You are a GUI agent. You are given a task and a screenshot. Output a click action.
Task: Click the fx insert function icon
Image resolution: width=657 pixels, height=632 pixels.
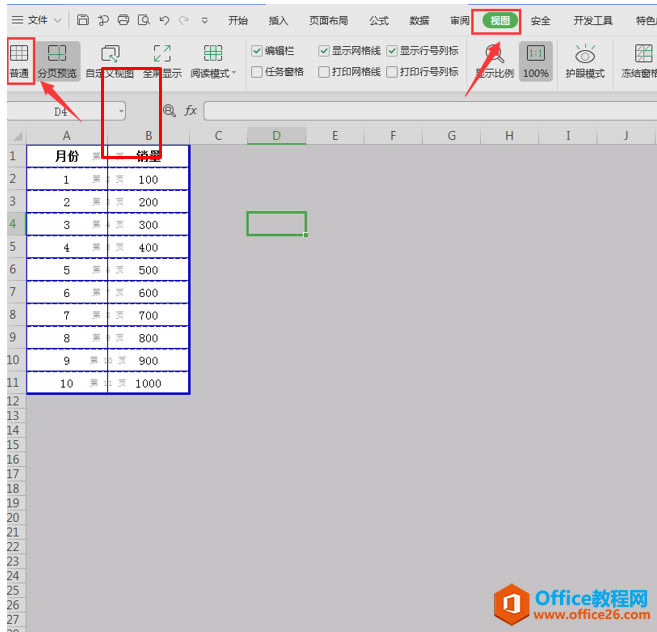click(190, 111)
